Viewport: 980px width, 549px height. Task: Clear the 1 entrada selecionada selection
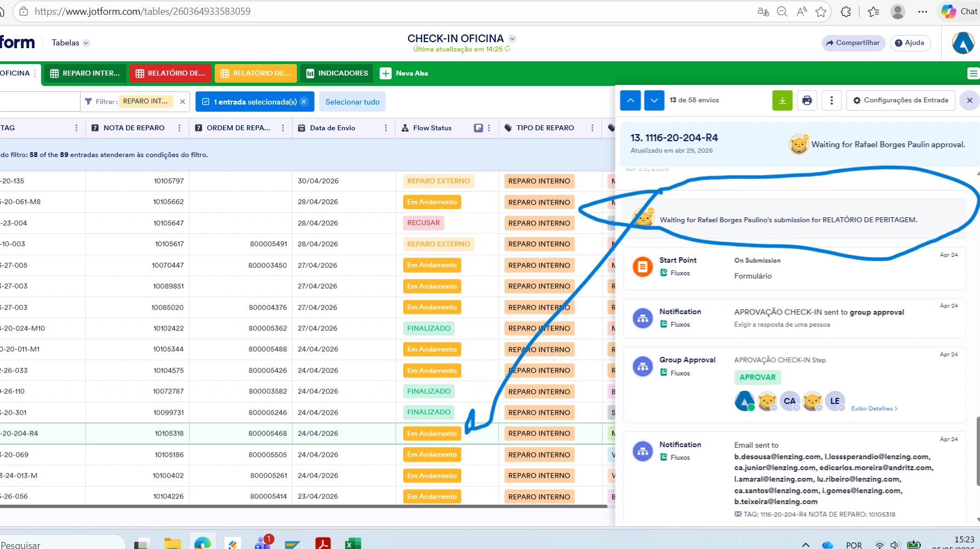(x=304, y=102)
